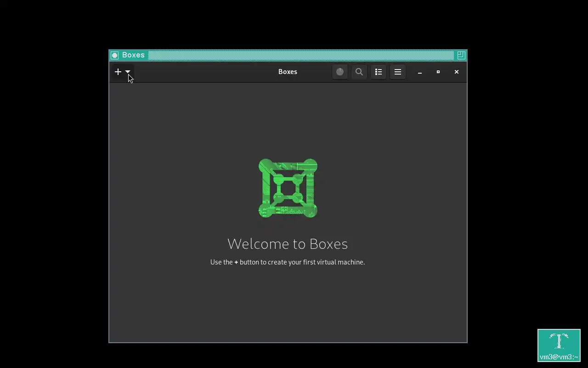This screenshot has width=588, height=368.
Task: Click the green Boxes cube logo
Action: tap(288, 188)
